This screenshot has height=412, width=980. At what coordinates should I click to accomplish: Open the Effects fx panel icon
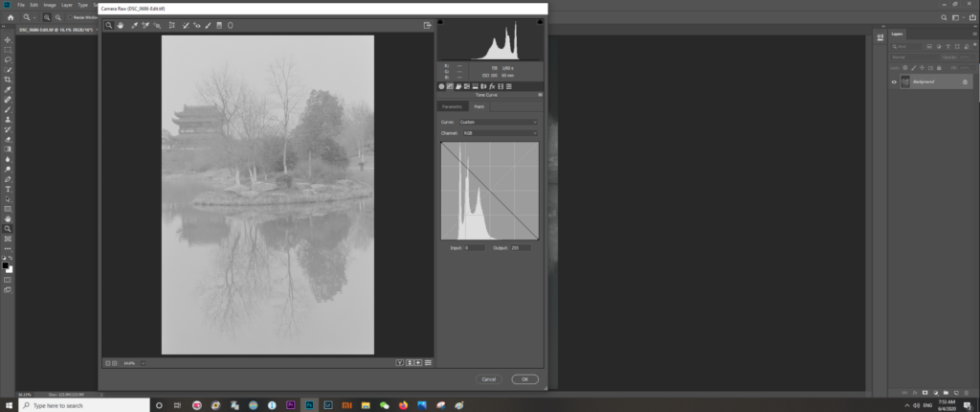coord(492,86)
